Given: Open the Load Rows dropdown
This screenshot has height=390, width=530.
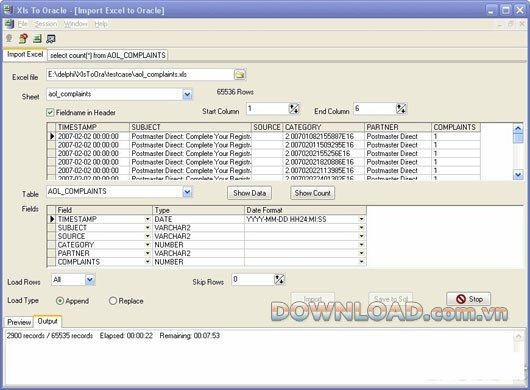Looking at the screenshot, I should 90,279.
